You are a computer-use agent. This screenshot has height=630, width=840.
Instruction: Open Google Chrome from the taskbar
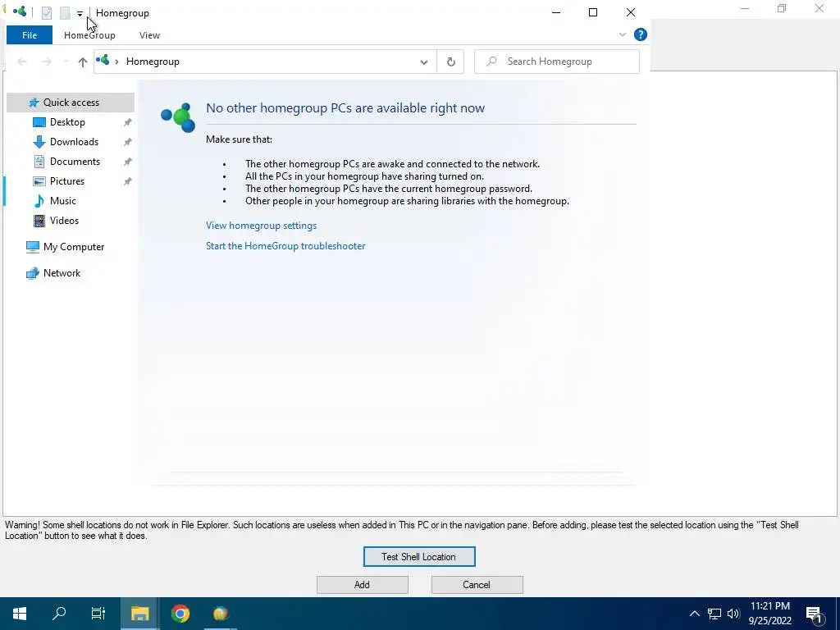coord(180,614)
